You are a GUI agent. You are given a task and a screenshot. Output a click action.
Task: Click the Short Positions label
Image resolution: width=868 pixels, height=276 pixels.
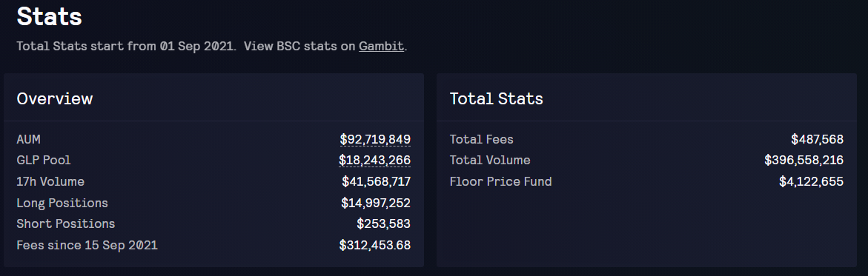point(66,224)
